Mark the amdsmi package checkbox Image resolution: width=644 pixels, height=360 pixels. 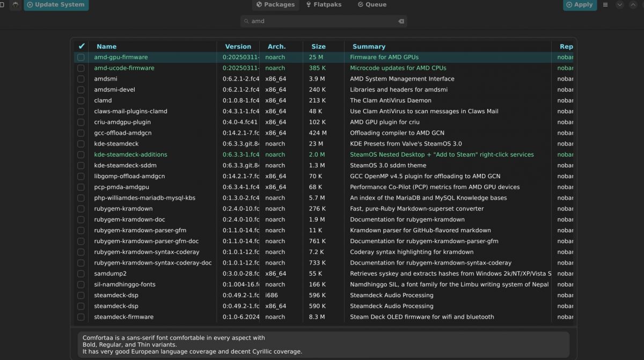[x=81, y=79]
